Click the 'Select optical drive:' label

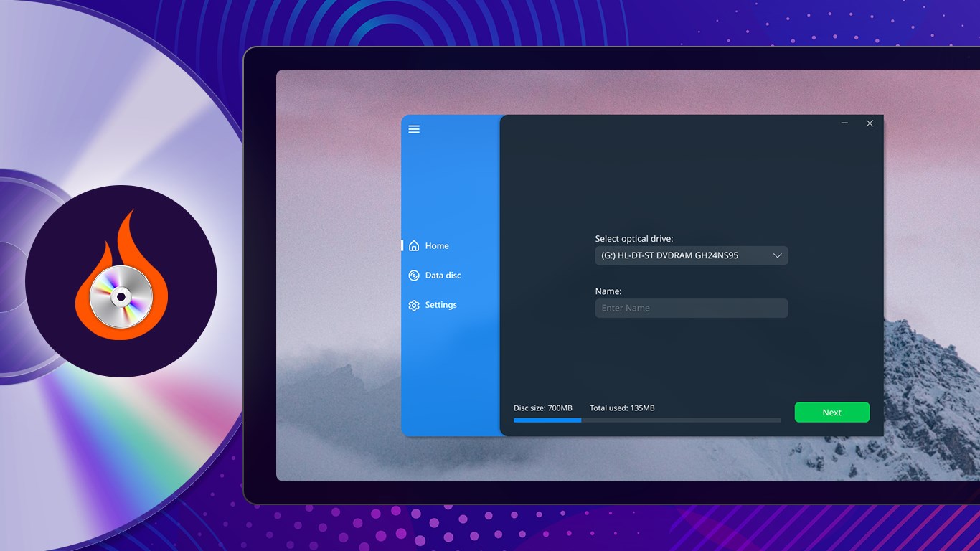coord(634,239)
